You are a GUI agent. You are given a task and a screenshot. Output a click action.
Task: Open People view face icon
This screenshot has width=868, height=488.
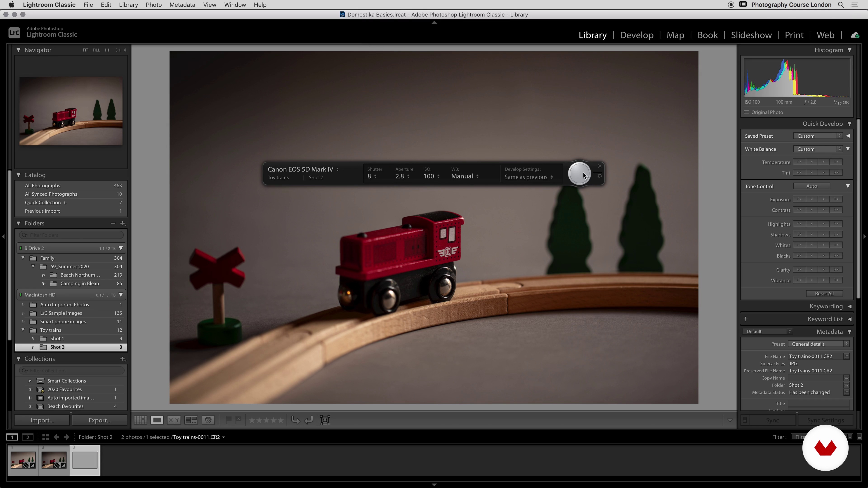pyautogui.click(x=208, y=420)
